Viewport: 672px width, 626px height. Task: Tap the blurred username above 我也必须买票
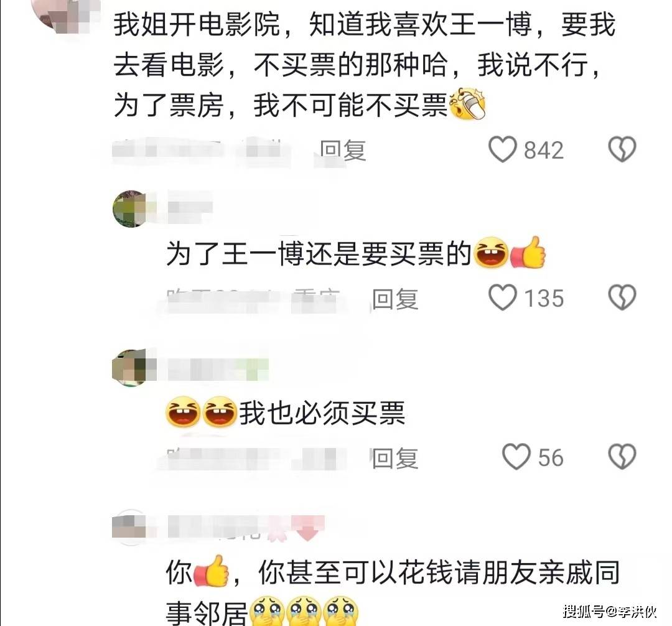coord(218,369)
